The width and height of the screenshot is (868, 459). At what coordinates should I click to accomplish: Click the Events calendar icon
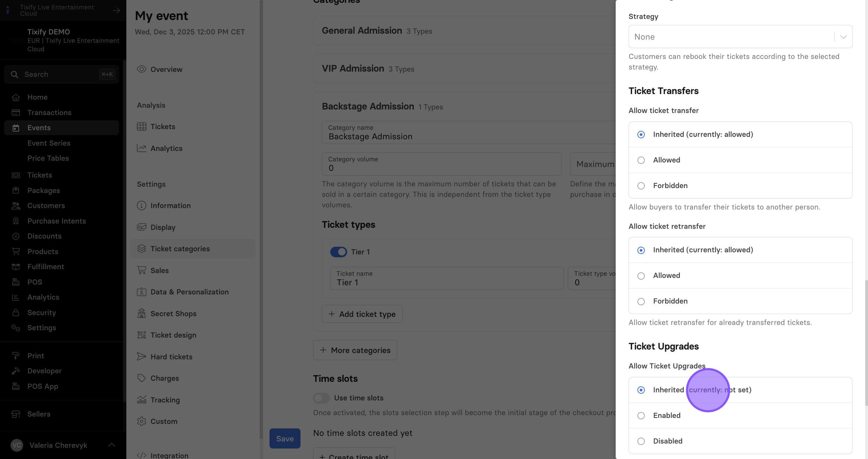point(15,128)
